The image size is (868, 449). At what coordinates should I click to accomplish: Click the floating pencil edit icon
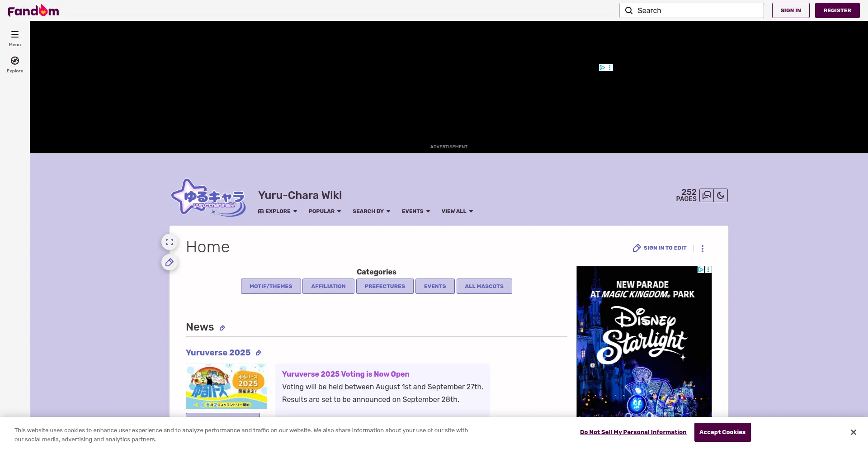pos(170,263)
